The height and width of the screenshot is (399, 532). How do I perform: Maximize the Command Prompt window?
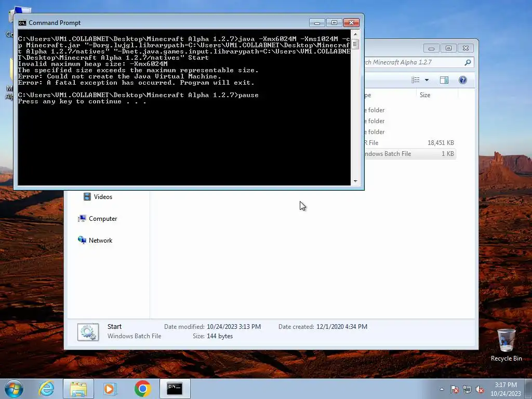334,23
